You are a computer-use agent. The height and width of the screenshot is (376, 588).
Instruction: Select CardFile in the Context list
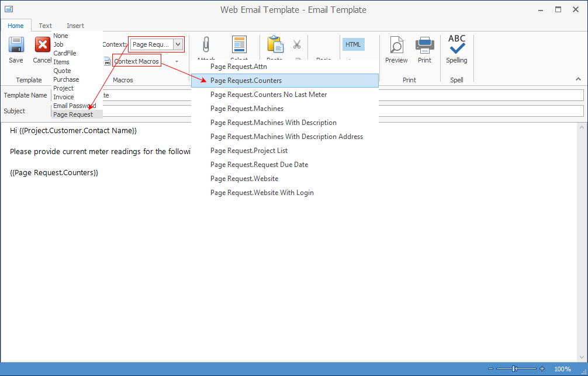[x=77, y=53]
